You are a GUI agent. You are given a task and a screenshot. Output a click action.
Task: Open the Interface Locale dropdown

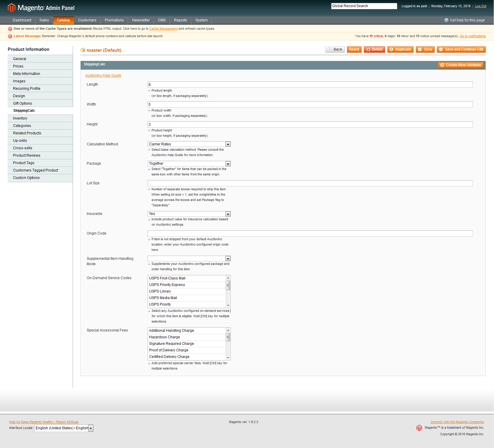point(64,428)
